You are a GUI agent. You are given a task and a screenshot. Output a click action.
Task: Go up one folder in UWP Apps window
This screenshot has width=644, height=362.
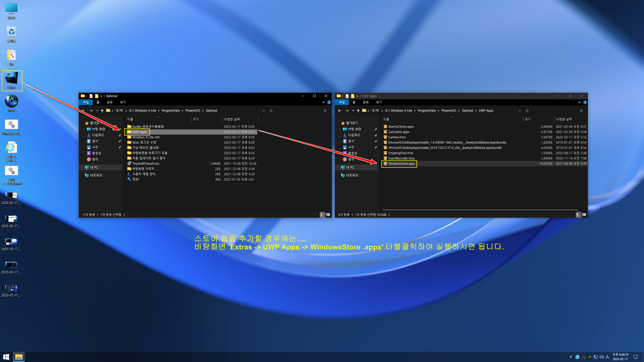[358, 111]
